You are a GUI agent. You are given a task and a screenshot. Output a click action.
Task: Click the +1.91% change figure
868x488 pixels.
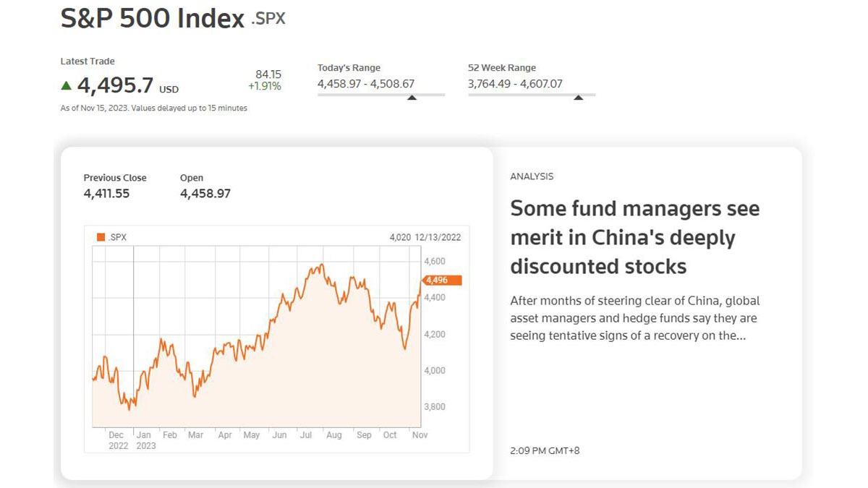pos(265,86)
